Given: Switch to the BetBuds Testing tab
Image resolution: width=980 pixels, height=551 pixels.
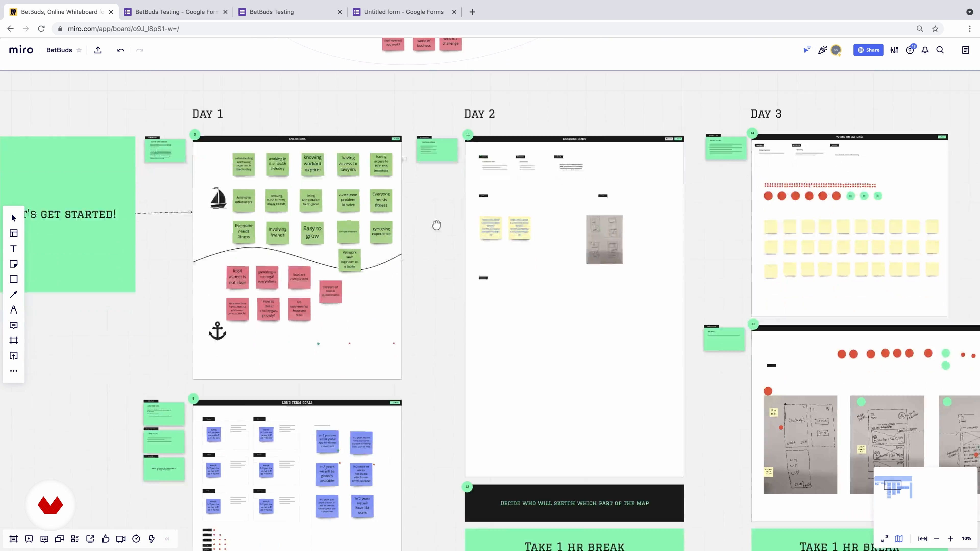Looking at the screenshot, I should tap(290, 12).
